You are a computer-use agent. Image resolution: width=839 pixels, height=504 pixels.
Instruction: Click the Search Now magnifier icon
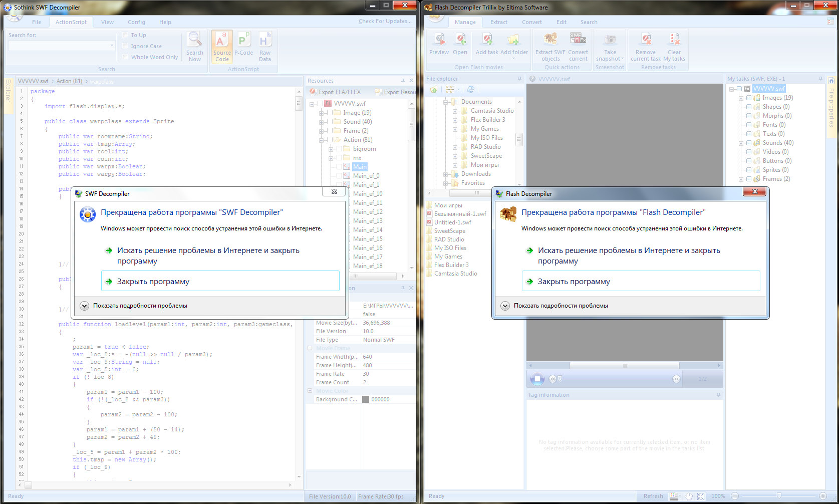point(194,40)
